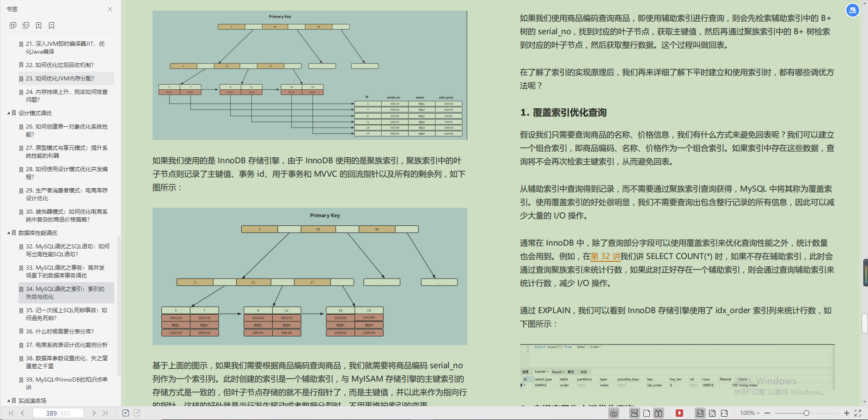868x420 pixels.
Task: Collapse the 设计模式调优 bookmark group
Action: click(x=9, y=113)
